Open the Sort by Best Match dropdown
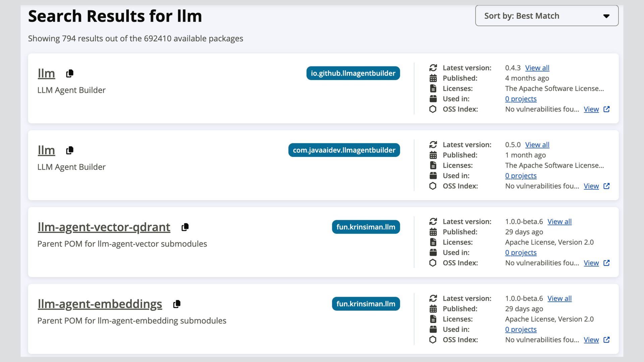The width and height of the screenshot is (644, 362). [546, 16]
